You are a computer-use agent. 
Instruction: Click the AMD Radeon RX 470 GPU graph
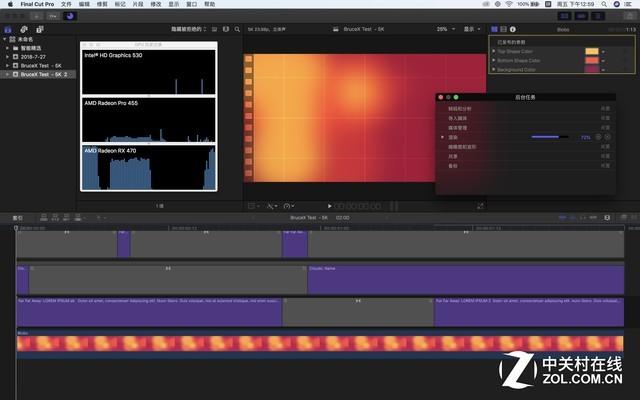point(149,167)
